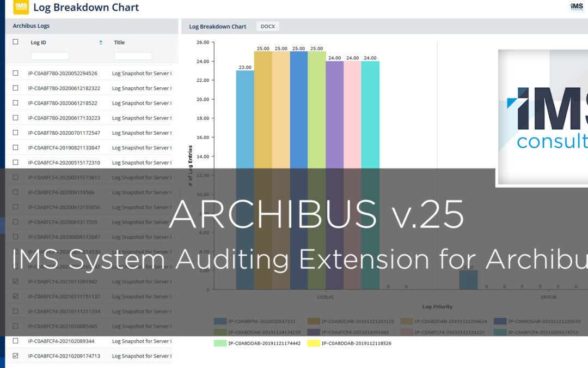
Task: Click the Log ID column header
Action: point(38,43)
